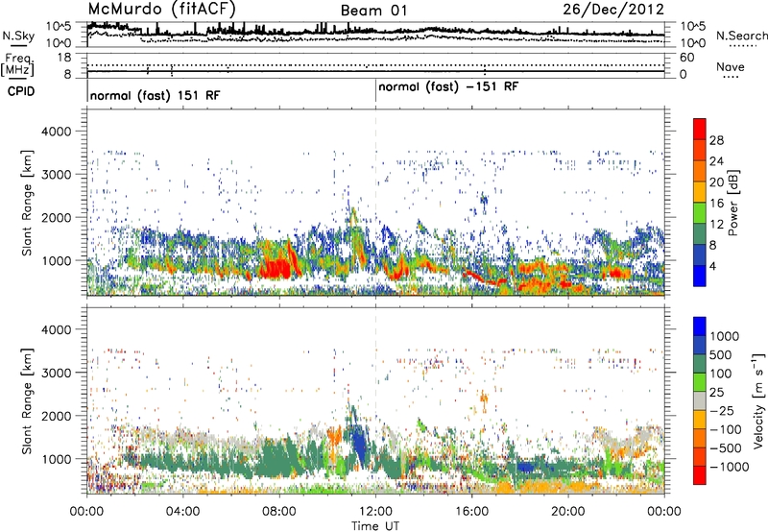Click the 20 label on power colorbar
The height and width of the screenshot is (532, 768).
point(716,182)
